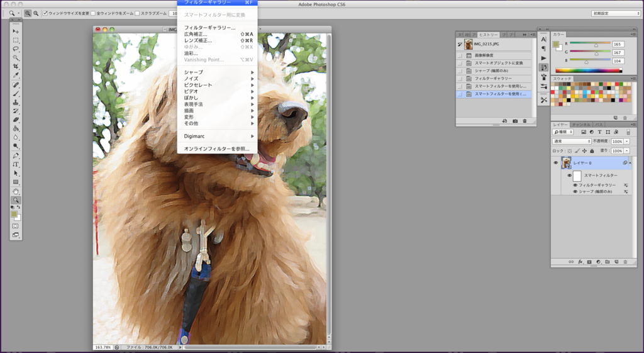Open 初期設定 workspace dropdown

[616, 13]
